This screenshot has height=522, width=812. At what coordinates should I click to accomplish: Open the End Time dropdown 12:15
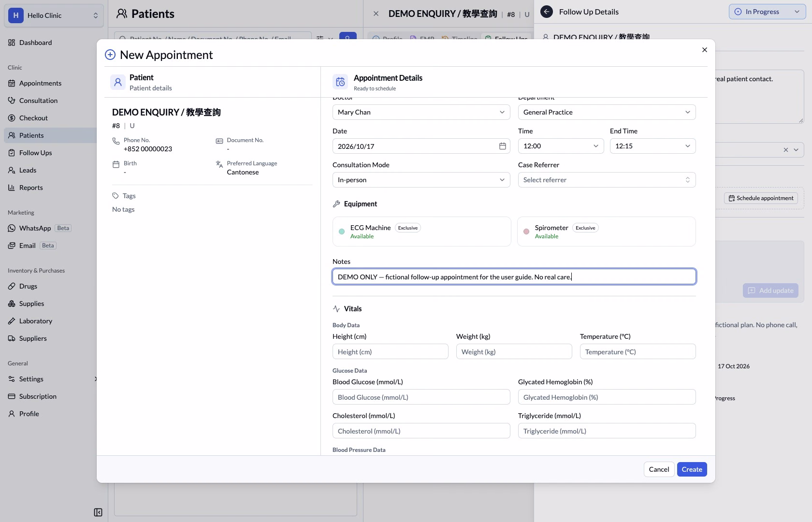click(652, 146)
